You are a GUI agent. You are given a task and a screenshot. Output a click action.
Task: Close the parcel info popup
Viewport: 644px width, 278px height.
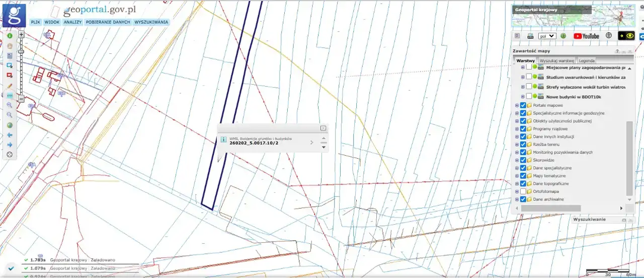(323, 128)
